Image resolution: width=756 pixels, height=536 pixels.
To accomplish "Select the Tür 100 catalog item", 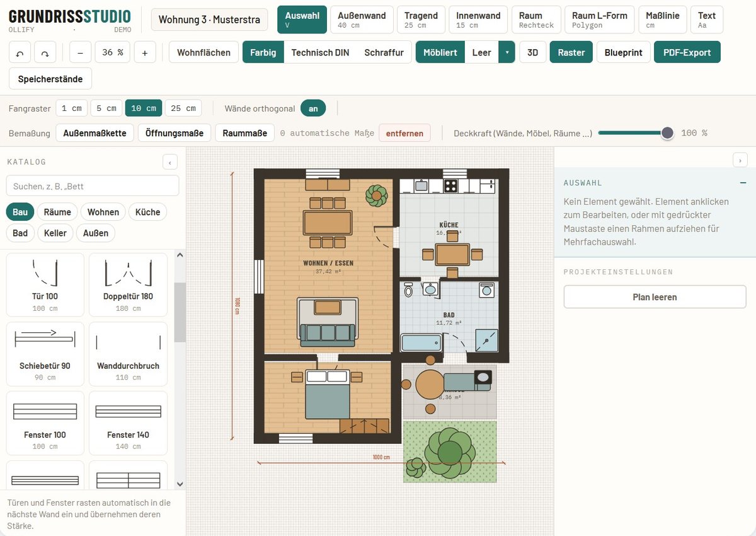I will click(x=45, y=284).
